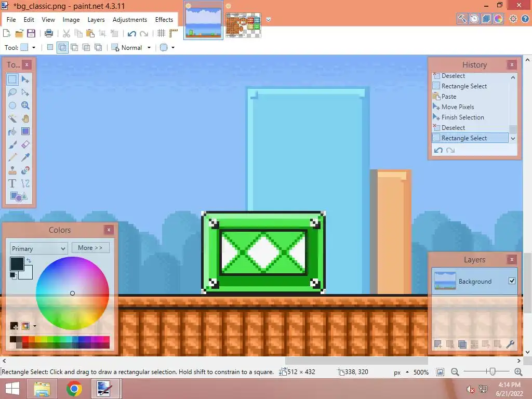This screenshot has height=399, width=532.
Task: Select the Move Selection tool
Action: (x=25, y=92)
